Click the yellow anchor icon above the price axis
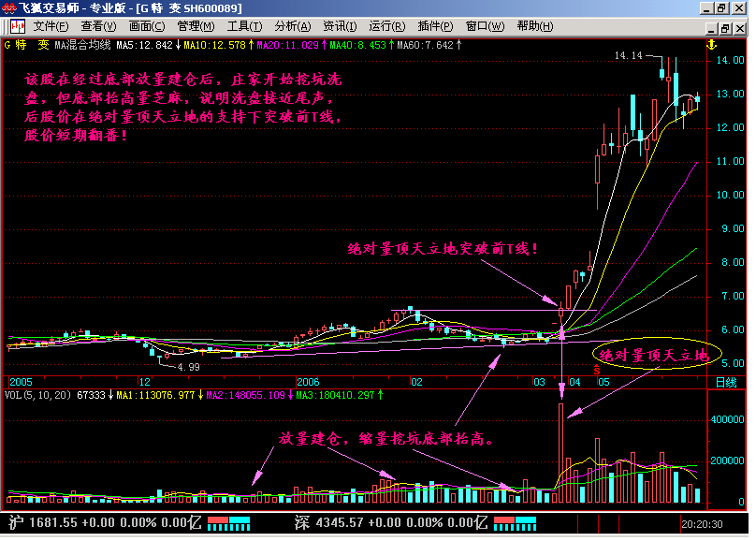756x541 pixels. (x=709, y=44)
